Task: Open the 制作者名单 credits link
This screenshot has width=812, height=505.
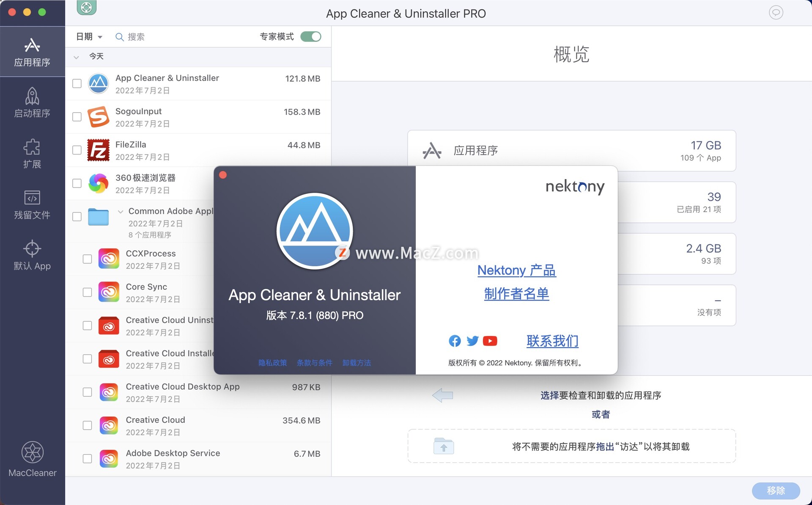Action: coord(516,294)
